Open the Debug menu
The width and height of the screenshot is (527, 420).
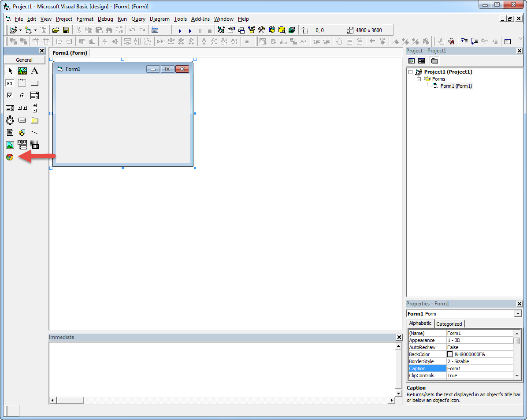coord(105,19)
